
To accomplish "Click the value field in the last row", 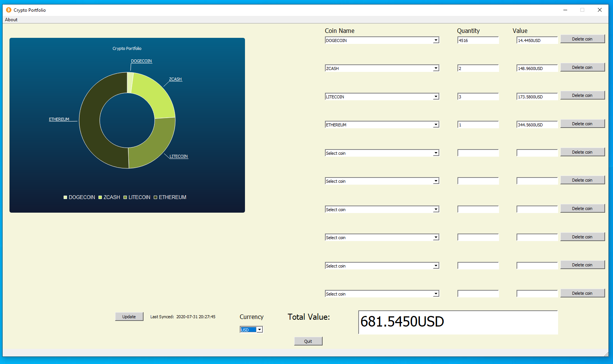I will [x=537, y=294].
